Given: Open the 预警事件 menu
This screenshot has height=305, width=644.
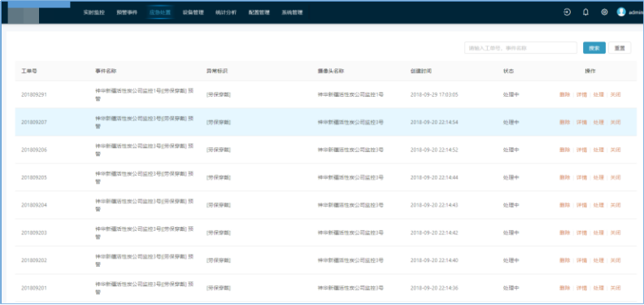Looking at the screenshot, I should click(127, 12).
